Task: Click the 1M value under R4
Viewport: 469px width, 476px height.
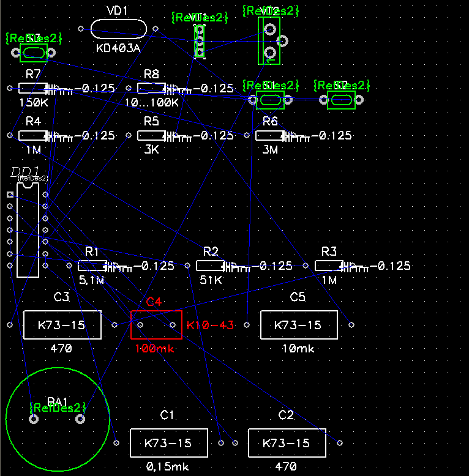Action: pyautogui.click(x=34, y=150)
